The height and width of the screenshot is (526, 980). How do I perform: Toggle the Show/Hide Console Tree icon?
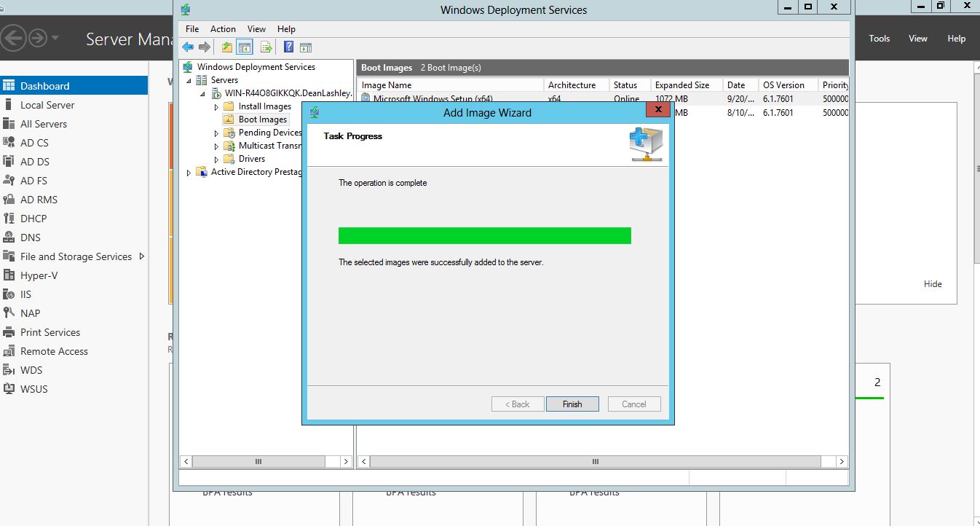click(x=245, y=47)
